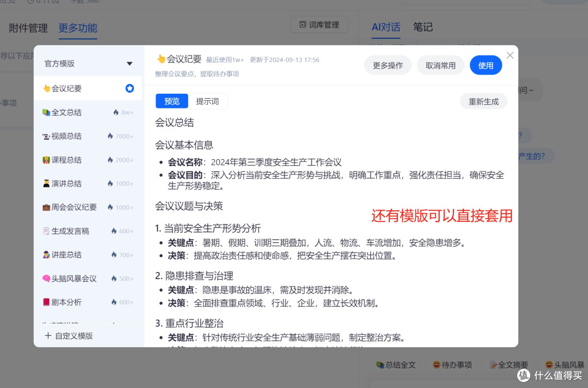Image resolution: width=588 pixels, height=388 pixels.
Task: Click the 视频总结 camera icon
Action: (x=46, y=136)
